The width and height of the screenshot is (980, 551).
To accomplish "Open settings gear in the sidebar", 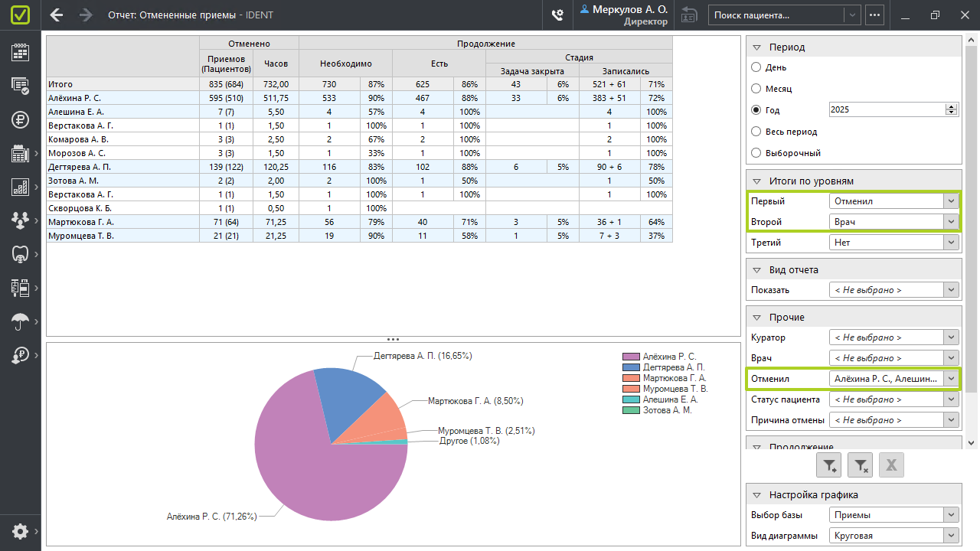I will [20, 531].
